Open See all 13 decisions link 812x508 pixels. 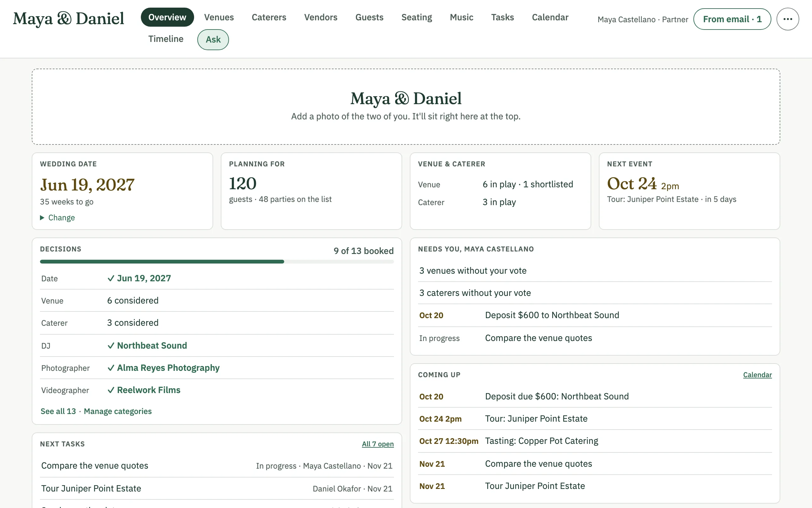pyautogui.click(x=58, y=411)
